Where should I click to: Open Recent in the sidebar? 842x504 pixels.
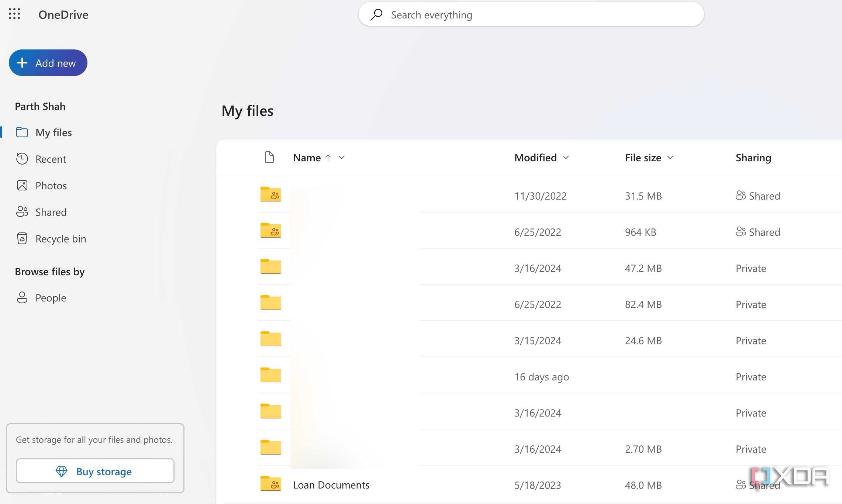coord(51,159)
